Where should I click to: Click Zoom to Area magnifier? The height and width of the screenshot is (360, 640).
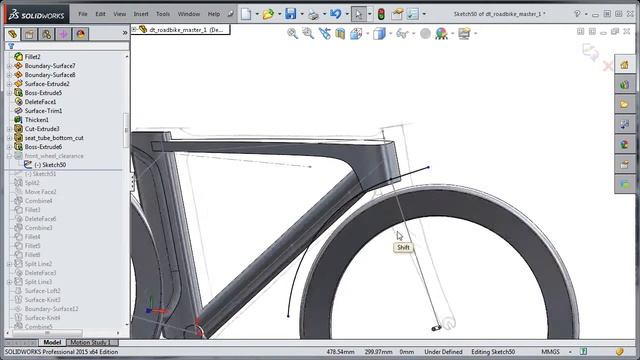coord(308,33)
